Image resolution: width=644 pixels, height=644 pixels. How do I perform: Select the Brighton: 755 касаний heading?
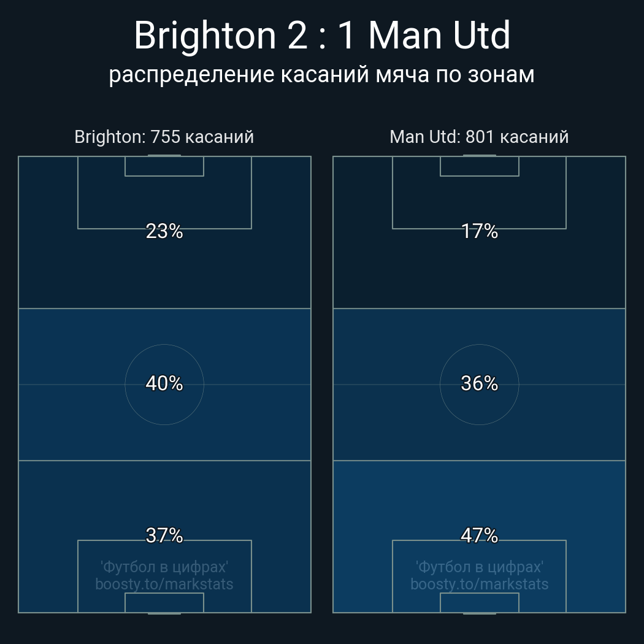[164, 137]
